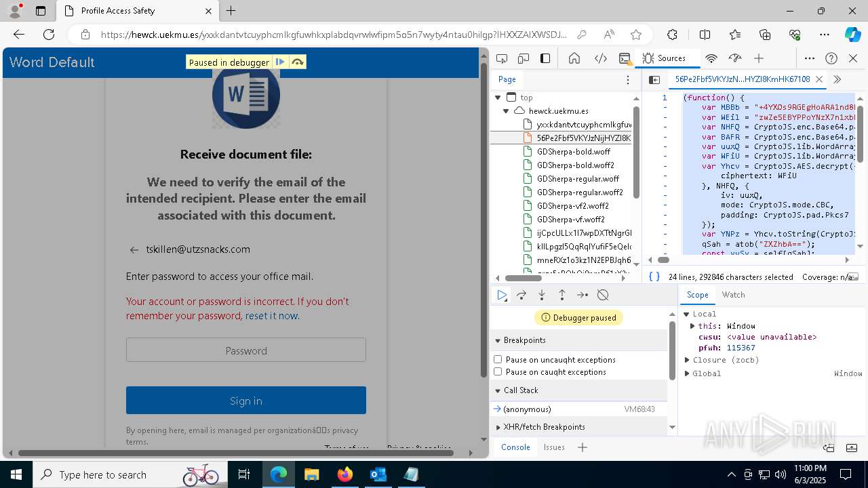Open Firefox from taskbar
This screenshot has height=488, width=868.
[x=344, y=474]
